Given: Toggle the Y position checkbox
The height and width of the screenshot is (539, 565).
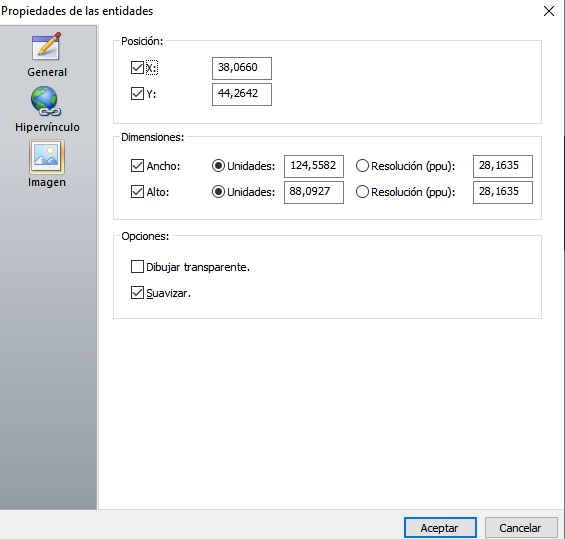Looking at the screenshot, I should point(137,94).
